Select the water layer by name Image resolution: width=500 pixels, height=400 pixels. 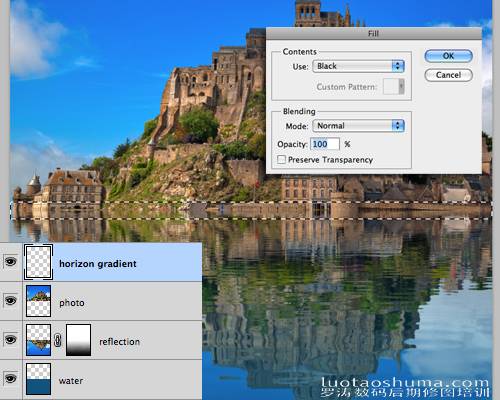[x=71, y=381]
